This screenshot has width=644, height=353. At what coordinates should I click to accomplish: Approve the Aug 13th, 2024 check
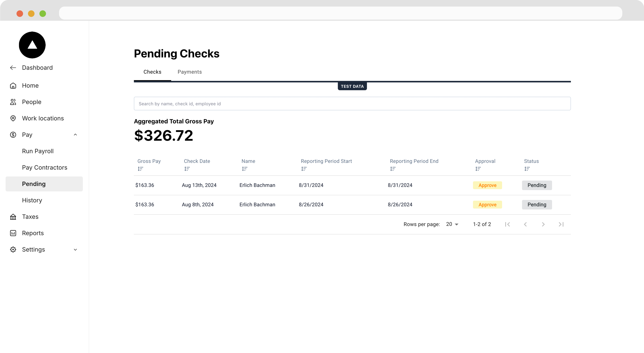click(488, 185)
